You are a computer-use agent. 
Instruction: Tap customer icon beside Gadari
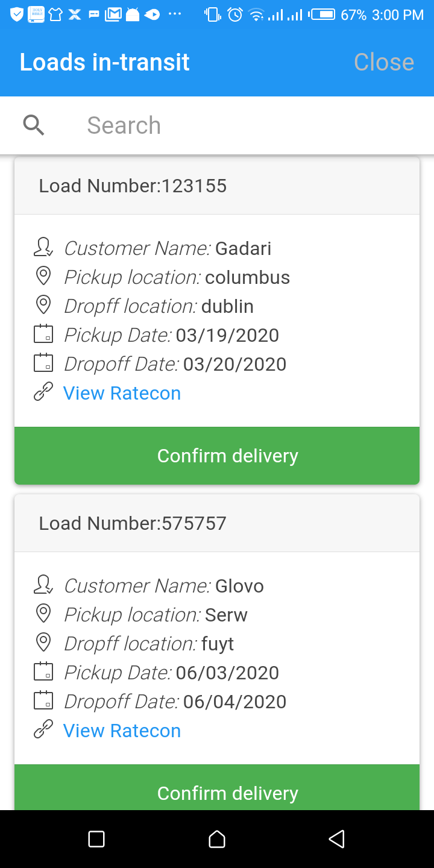tap(43, 248)
